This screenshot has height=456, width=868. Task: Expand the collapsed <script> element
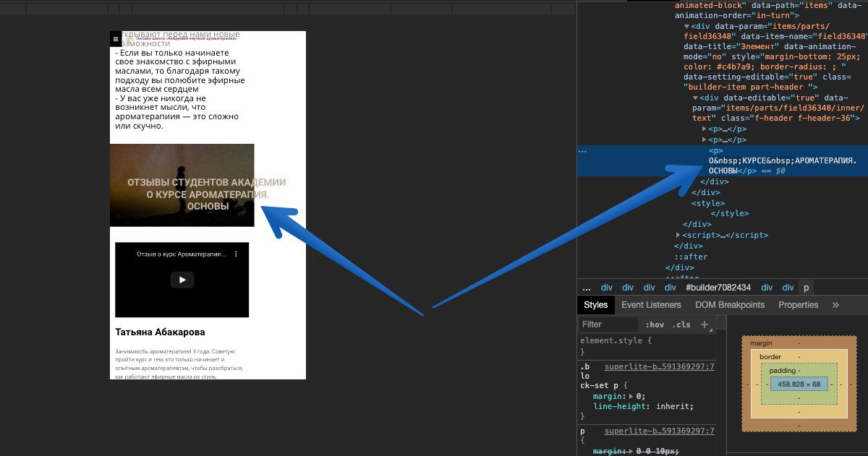(678, 235)
